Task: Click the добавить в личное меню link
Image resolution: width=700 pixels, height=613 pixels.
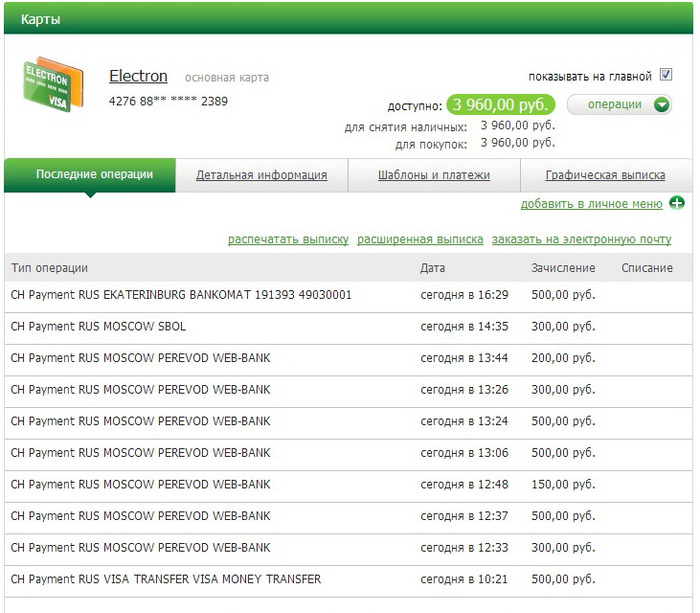Action: (591, 204)
